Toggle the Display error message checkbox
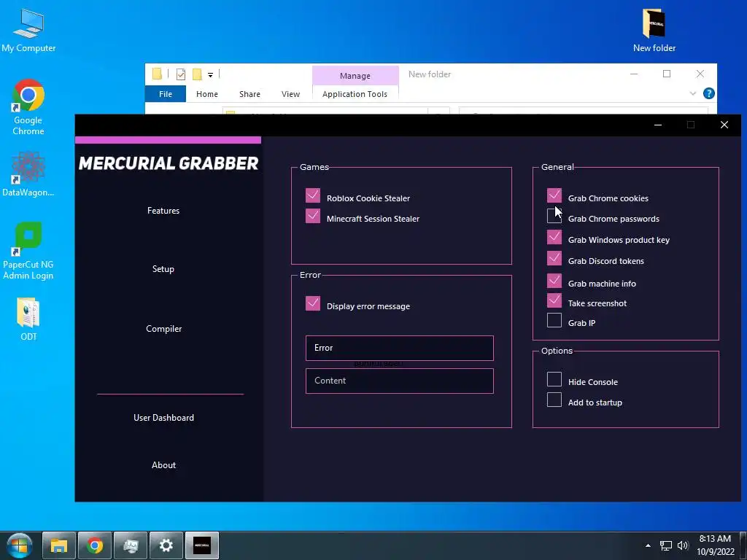The image size is (747, 560). (313, 303)
